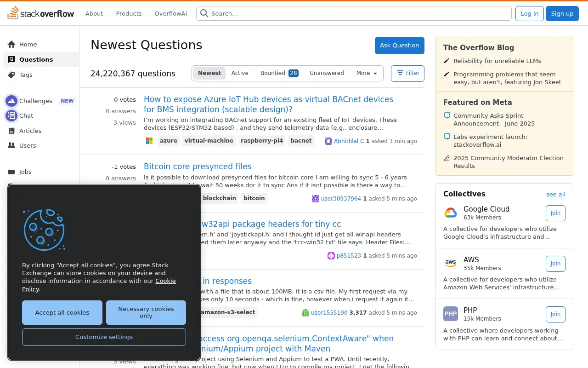Click user1555190's avatar icon

click(x=305, y=313)
